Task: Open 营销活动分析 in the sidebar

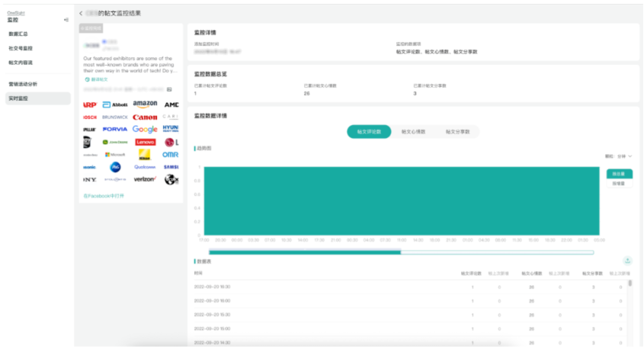Action: [x=23, y=85]
